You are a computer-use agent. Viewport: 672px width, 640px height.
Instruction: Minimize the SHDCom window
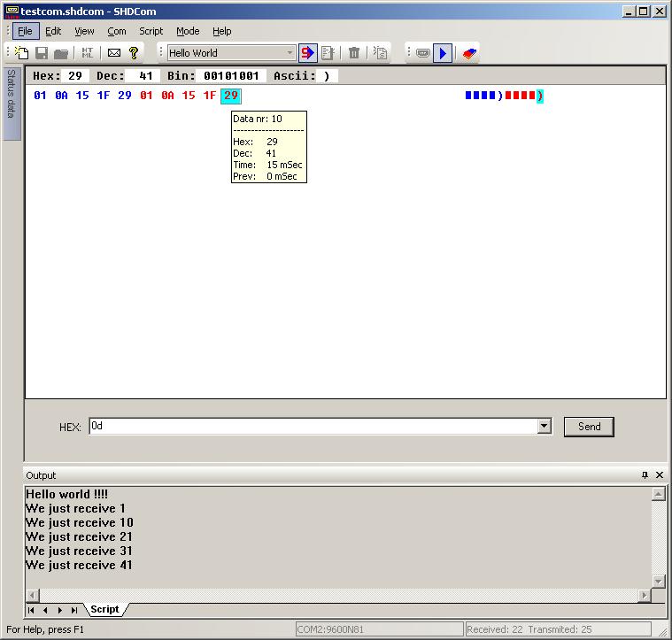[629, 12]
